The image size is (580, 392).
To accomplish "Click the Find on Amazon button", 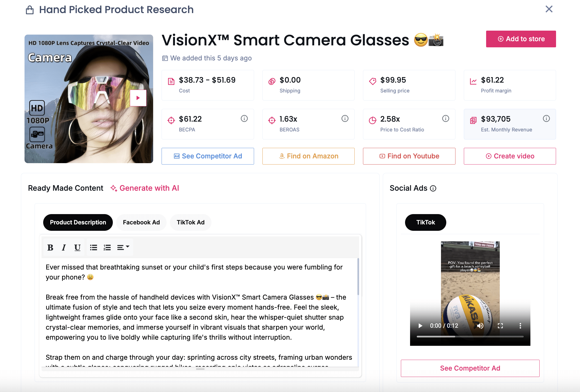I will click(308, 156).
